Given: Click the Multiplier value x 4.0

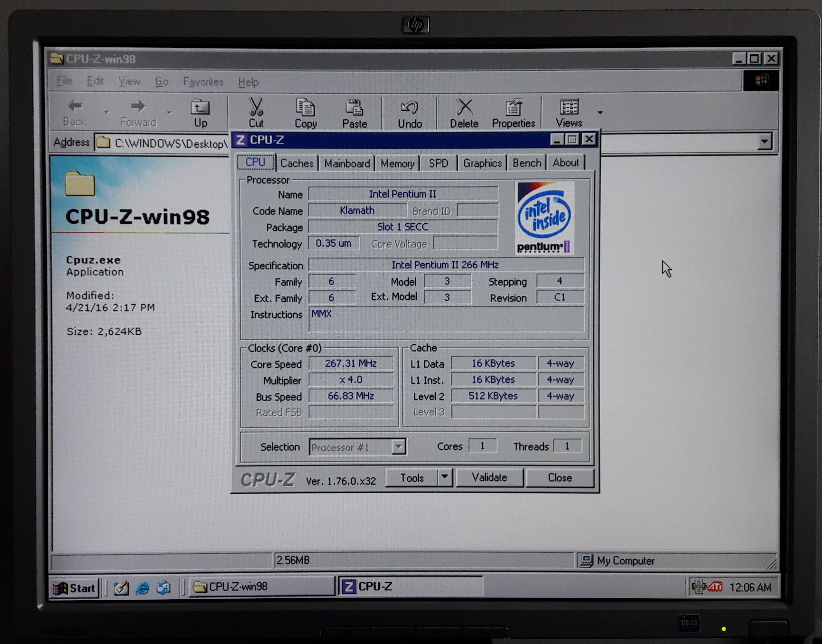Looking at the screenshot, I should [x=351, y=379].
